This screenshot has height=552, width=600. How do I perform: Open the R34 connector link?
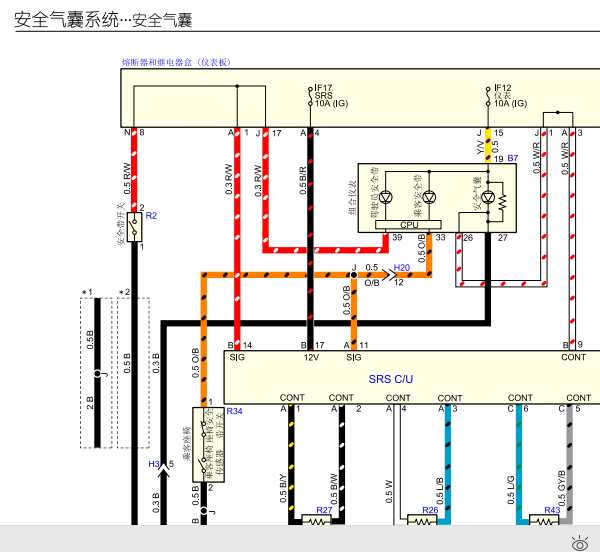pos(235,411)
